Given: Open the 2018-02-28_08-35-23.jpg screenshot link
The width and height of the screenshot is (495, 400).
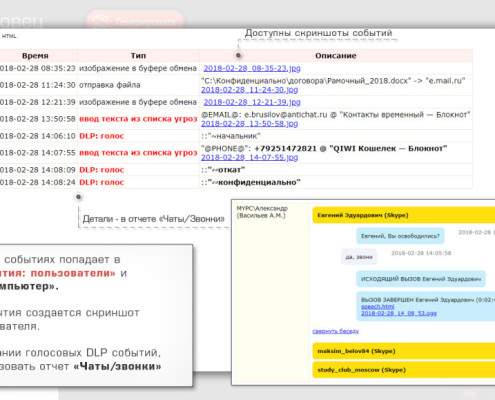Looking at the screenshot, I should tap(252, 68).
